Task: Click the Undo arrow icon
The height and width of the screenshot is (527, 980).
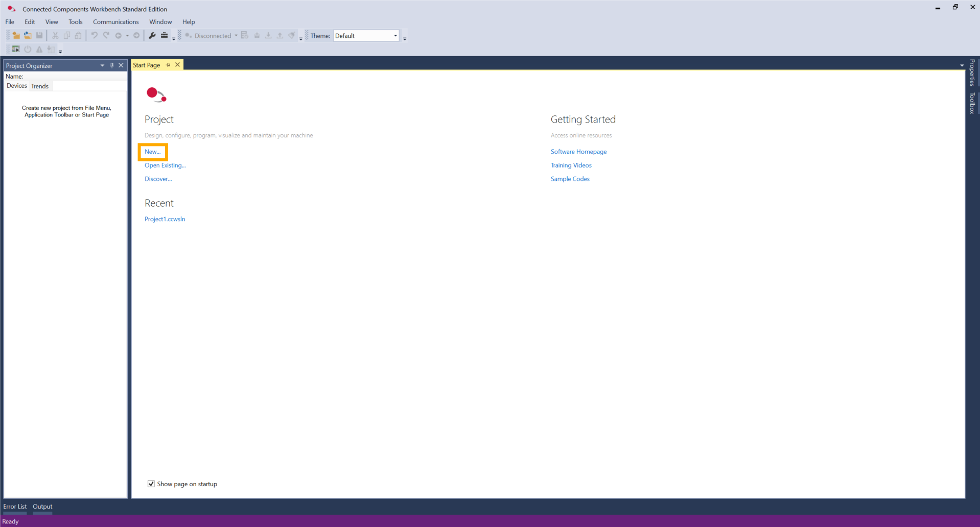Action: (94, 36)
